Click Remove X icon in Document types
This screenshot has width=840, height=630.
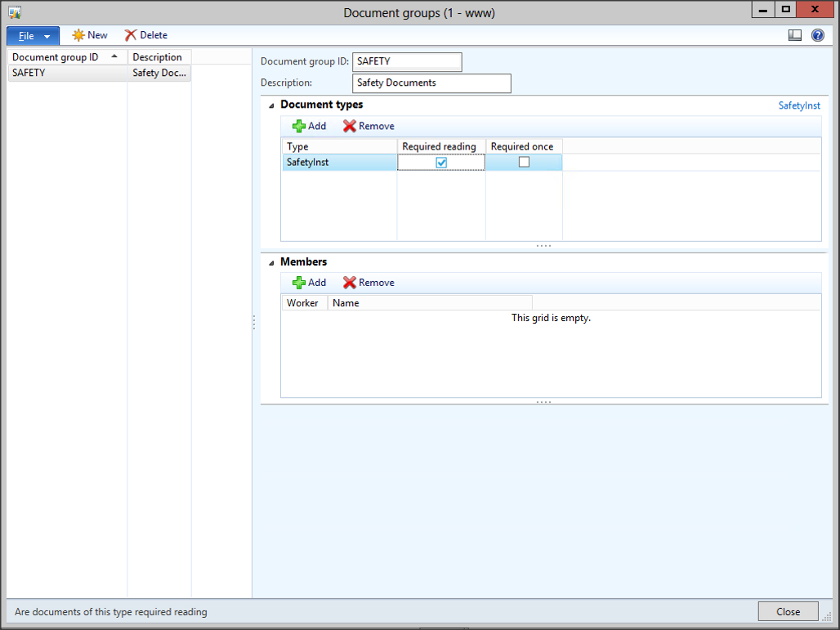[x=350, y=126]
